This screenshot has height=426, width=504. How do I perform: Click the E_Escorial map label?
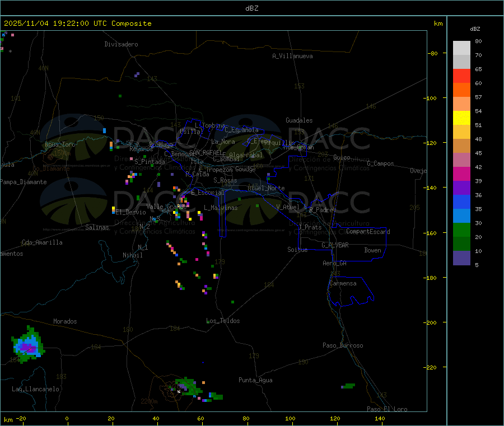click(208, 193)
